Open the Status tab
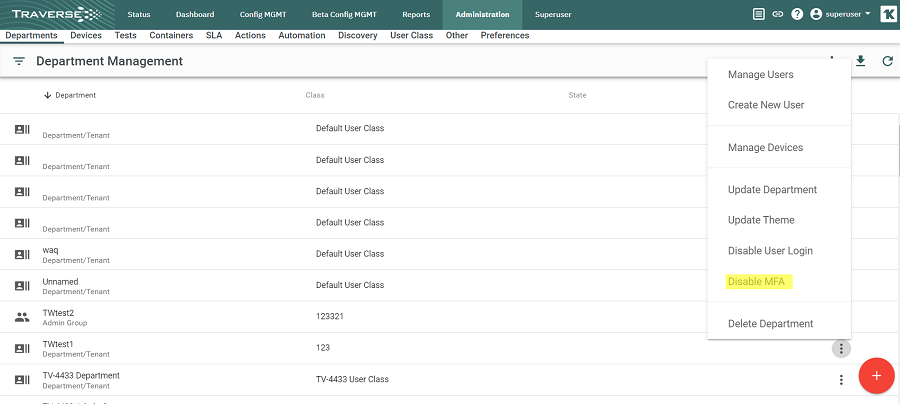This screenshot has height=404, width=900. (x=139, y=14)
